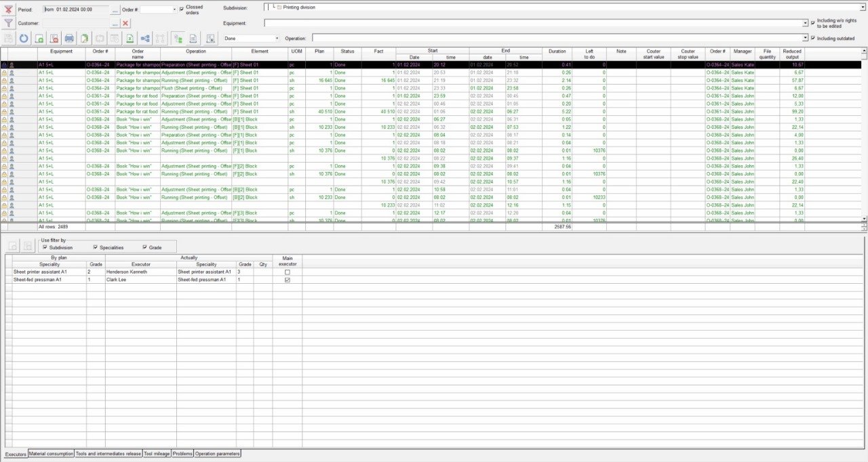Click the tree structure icon in the toolbar
This screenshot has height=462, width=868.
click(x=145, y=39)
